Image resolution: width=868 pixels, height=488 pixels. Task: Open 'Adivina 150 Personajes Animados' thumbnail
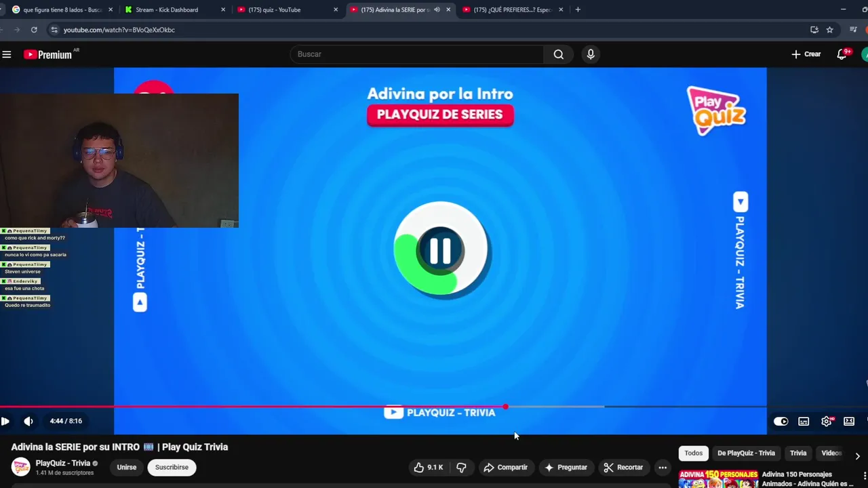[x=718, y=479]
